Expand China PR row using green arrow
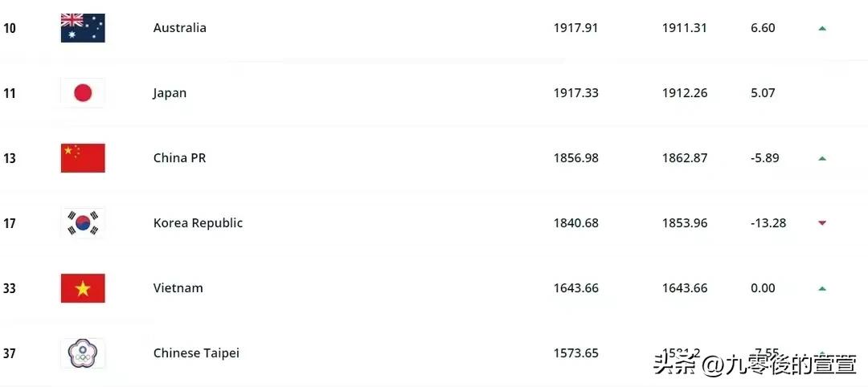This screenshot has width=868, height=387. tap(822, 158)
